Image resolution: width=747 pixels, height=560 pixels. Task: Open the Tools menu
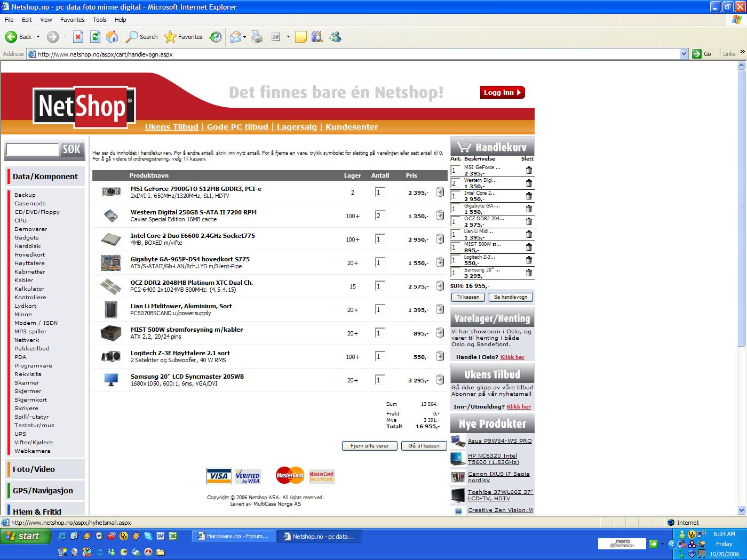[x=100, y=20]
